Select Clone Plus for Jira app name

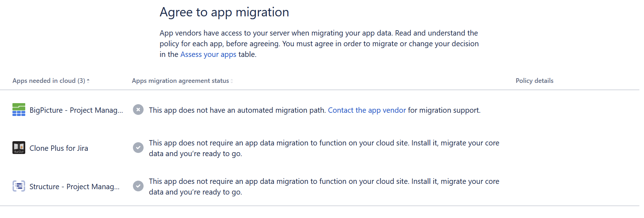[59, 148]
